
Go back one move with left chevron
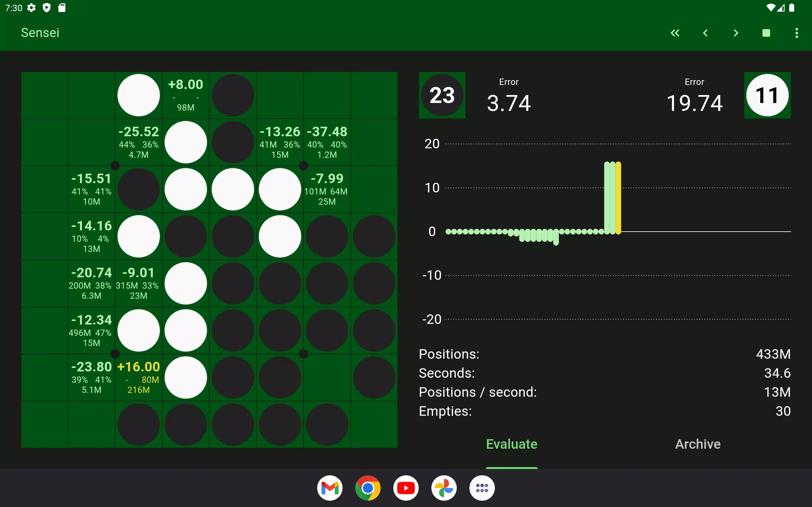coord(705,33)
